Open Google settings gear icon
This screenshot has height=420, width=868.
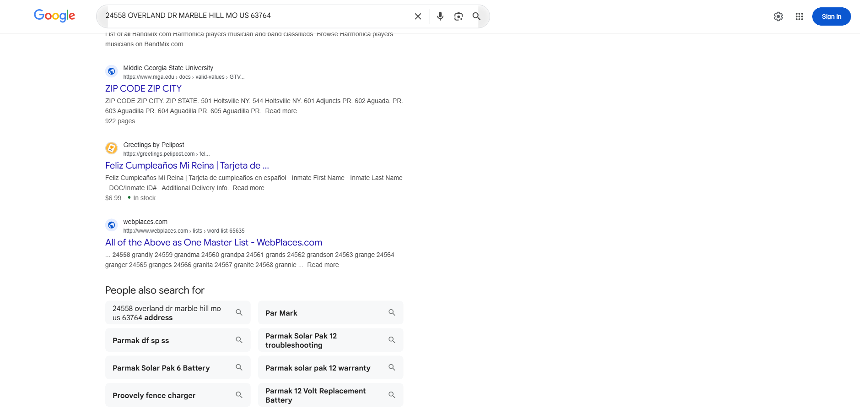778,16
